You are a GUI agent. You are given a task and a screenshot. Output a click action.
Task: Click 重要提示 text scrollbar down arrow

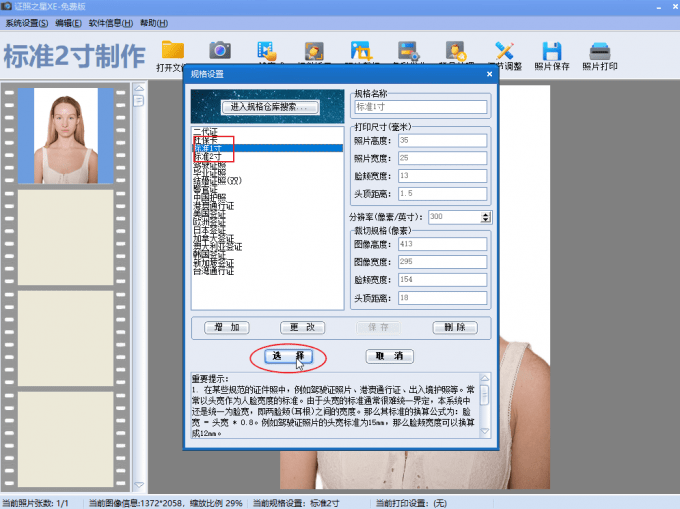(x=485, y=431)
